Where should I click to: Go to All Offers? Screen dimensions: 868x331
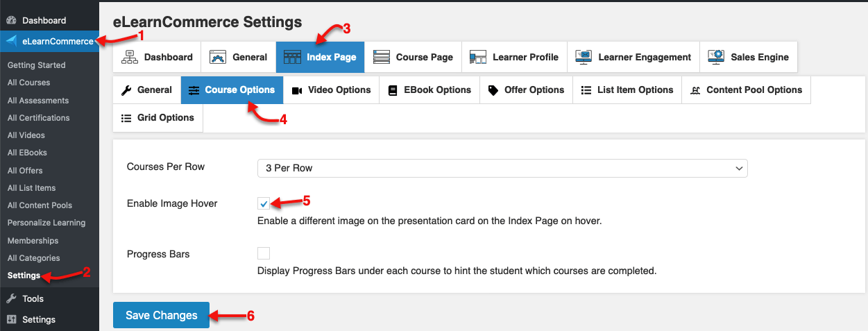[x=25, y=171]
